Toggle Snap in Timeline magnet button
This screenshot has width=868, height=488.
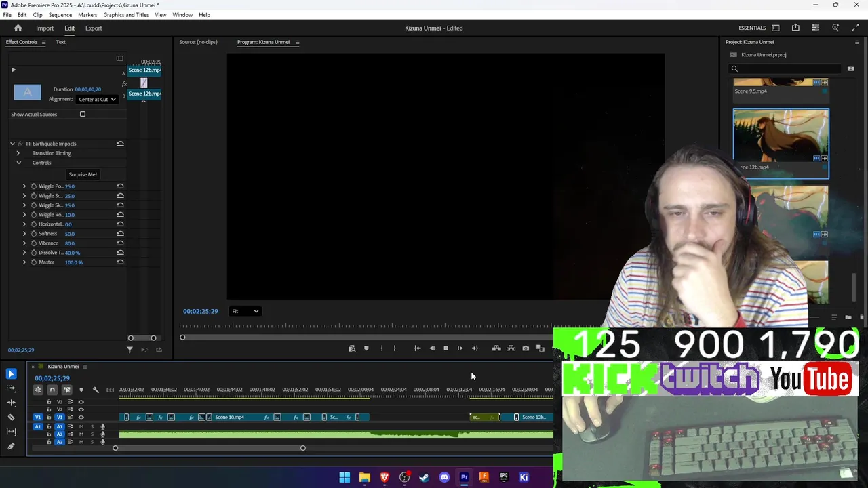pyautogui.click(x=52, y=390)
